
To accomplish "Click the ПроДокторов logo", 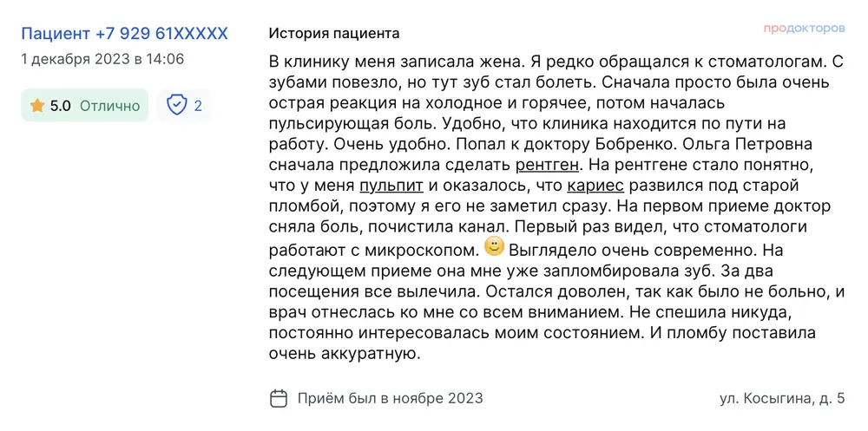I will 804,29.
